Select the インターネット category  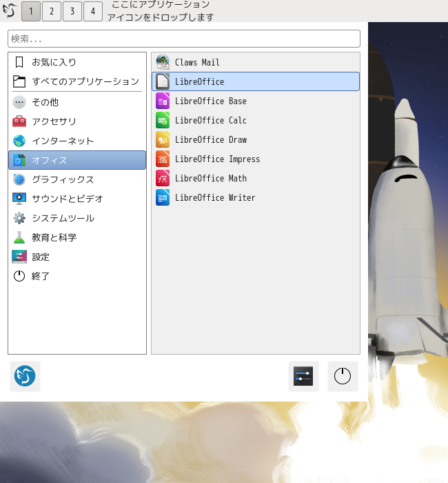pos(77,141)
